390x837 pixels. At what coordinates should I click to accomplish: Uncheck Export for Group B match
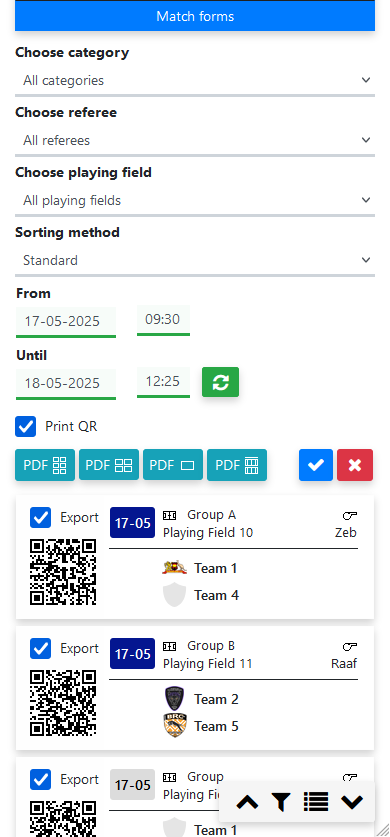41,649
